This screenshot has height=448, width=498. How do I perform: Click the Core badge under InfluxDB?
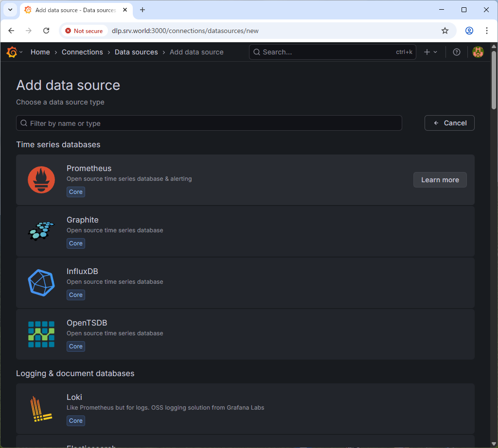click(76, 295)
